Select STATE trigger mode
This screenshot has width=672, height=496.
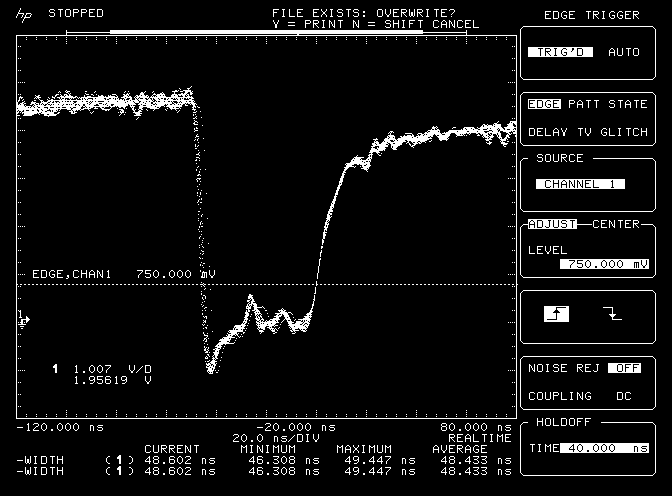[629, 104]
